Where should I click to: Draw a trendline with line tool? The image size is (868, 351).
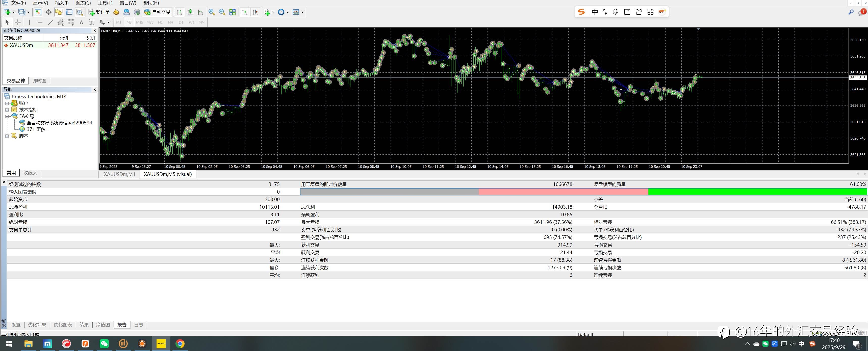click(50, 22)
